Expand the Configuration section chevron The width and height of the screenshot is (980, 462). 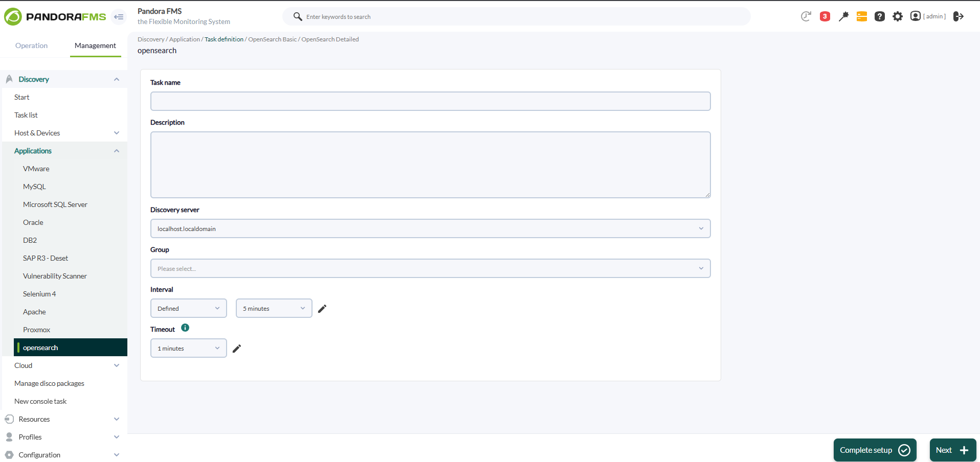pyautogui.click(x=117, y=455)
